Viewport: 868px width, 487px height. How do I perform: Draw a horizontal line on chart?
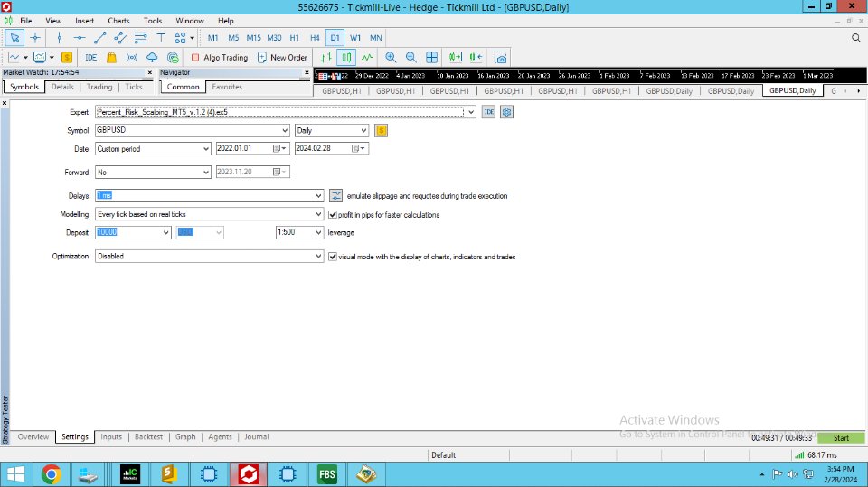pos(80,38)
